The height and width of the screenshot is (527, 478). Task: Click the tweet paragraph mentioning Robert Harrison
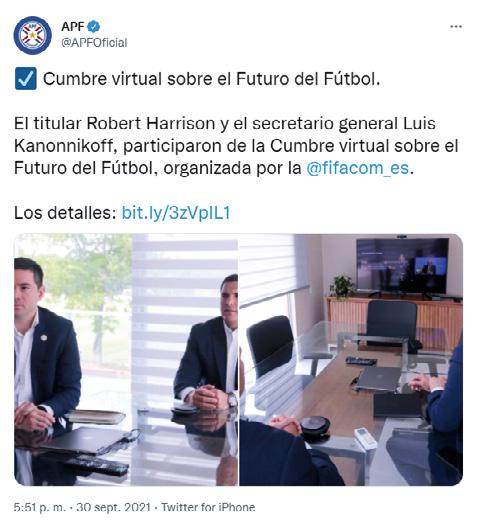click(236, 146)
